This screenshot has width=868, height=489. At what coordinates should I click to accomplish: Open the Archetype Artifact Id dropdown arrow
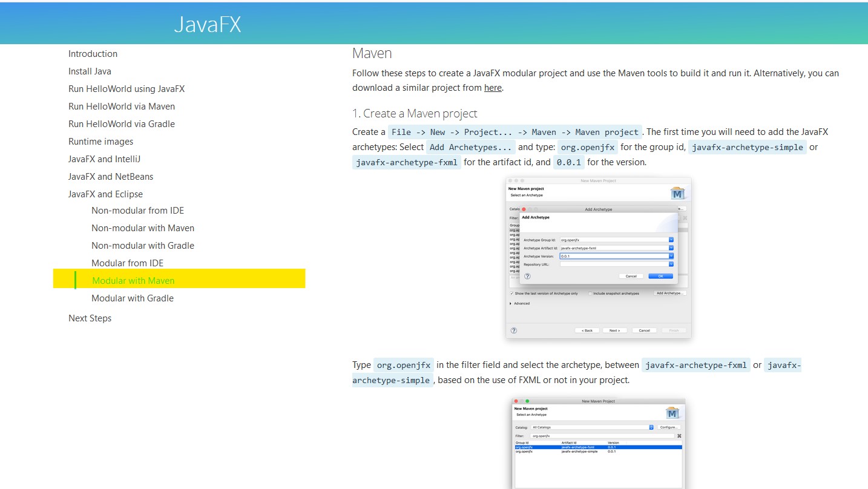671,248
